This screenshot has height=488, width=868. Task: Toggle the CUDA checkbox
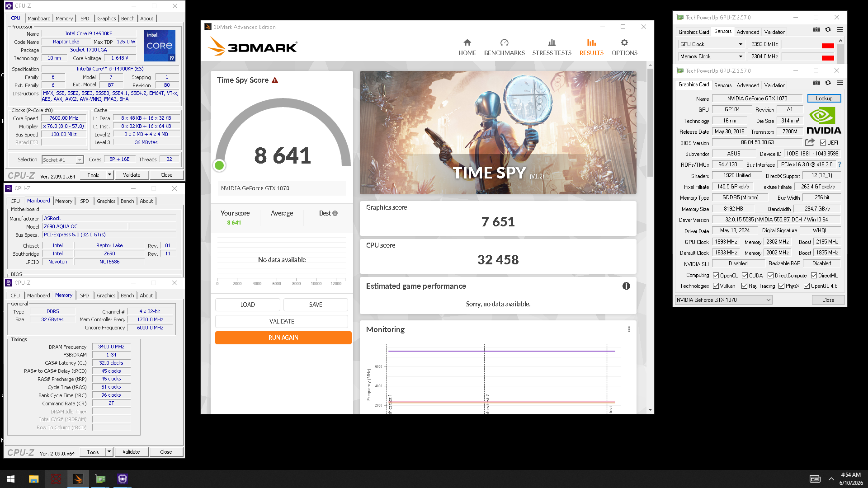point(745,276)
